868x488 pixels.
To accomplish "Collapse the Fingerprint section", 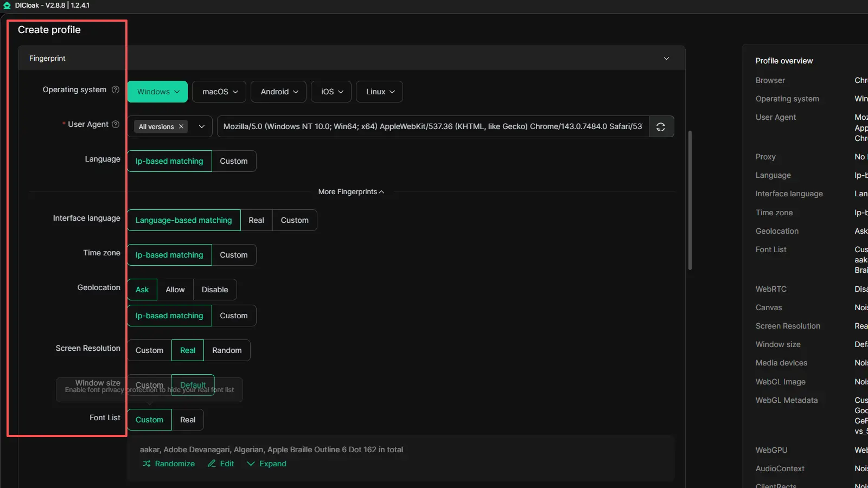I will 666,59.
